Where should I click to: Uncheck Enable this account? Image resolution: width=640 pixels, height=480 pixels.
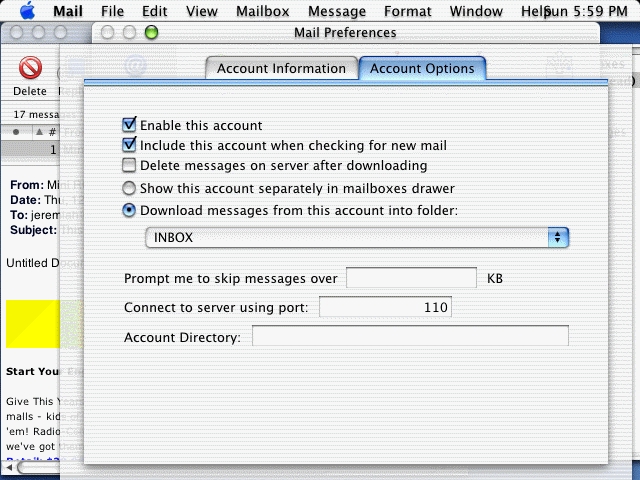tap(129, 124)
